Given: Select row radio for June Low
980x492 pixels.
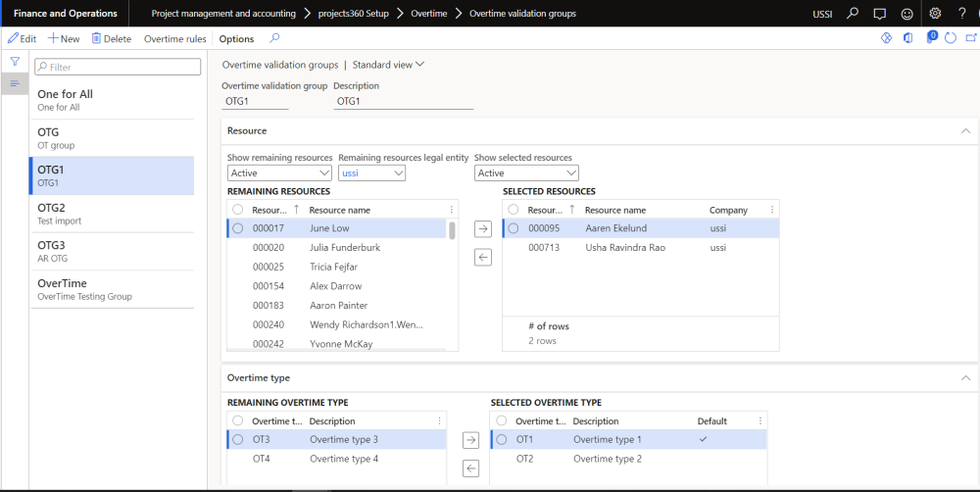Looking at the screenshot, I should [238, 228].
